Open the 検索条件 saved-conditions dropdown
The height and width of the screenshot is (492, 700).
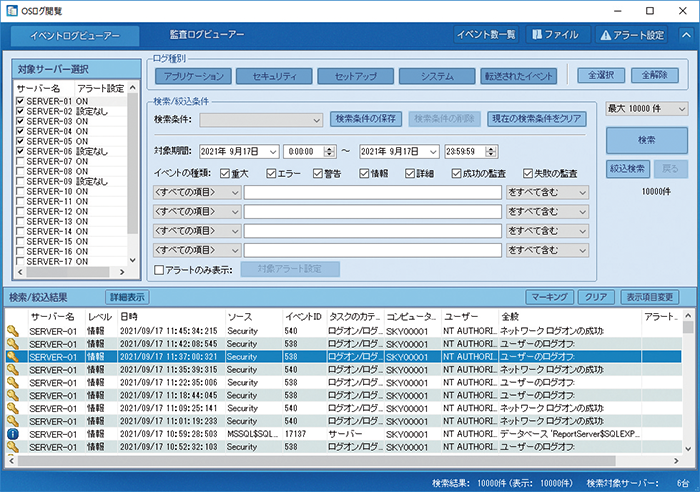point(261,120)
